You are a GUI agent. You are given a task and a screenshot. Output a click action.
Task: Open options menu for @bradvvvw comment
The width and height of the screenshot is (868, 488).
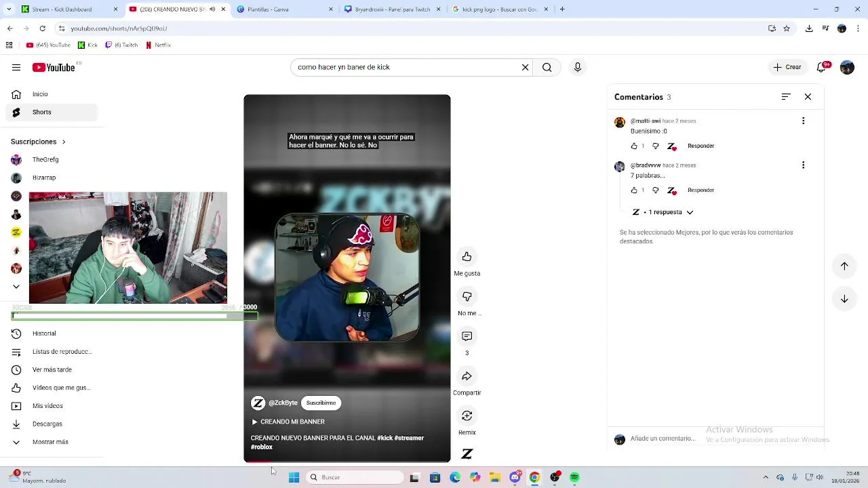[804, 165]
